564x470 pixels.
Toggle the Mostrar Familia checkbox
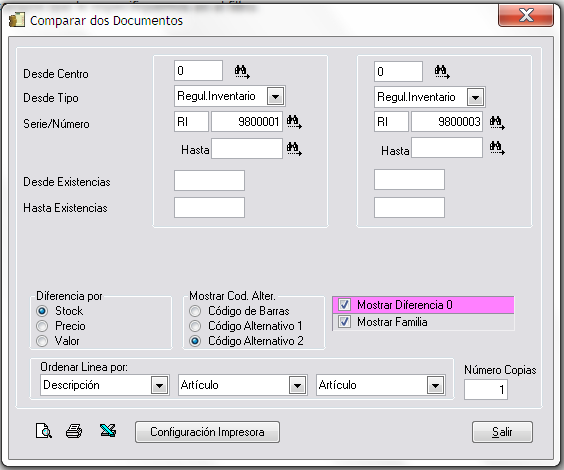pos(344,321)
